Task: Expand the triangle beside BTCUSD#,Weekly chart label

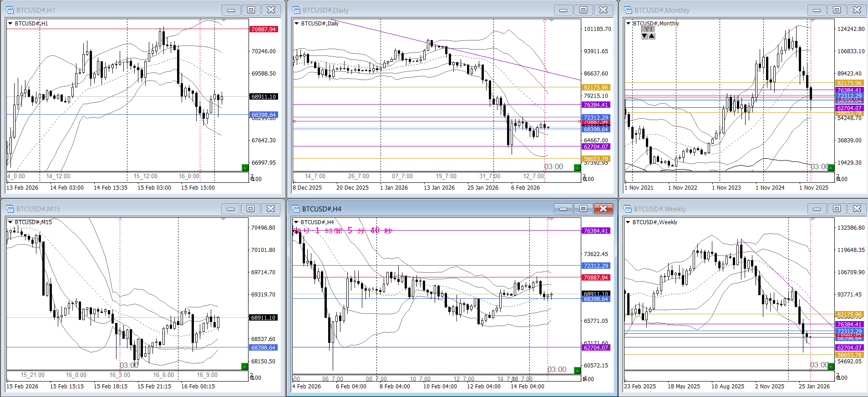Action: pyautogui.click(x=628, y=222)
